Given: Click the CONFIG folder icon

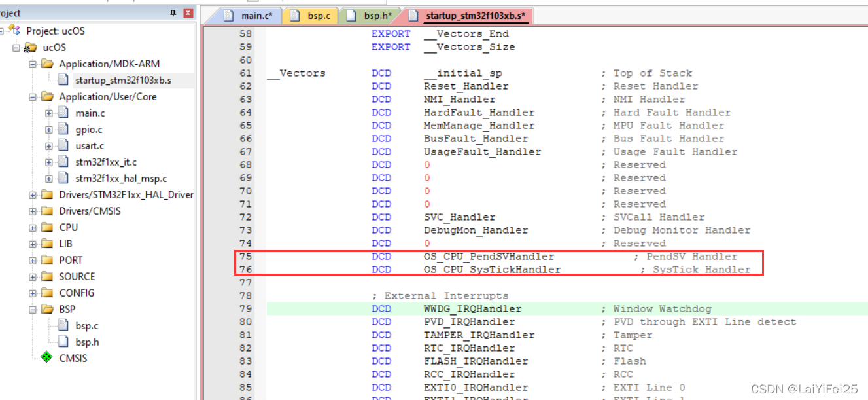Looking at the screenshot, I should 47,293.
